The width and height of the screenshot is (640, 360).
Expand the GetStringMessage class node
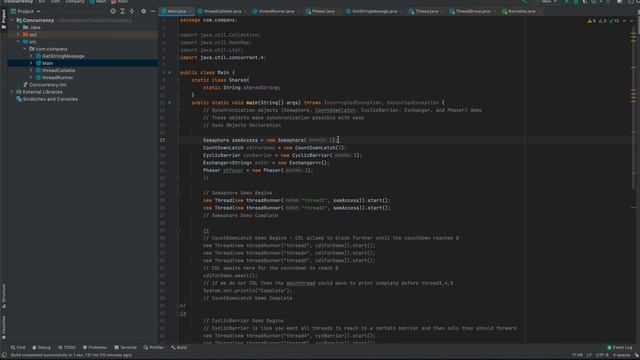(x=31, y=56)
